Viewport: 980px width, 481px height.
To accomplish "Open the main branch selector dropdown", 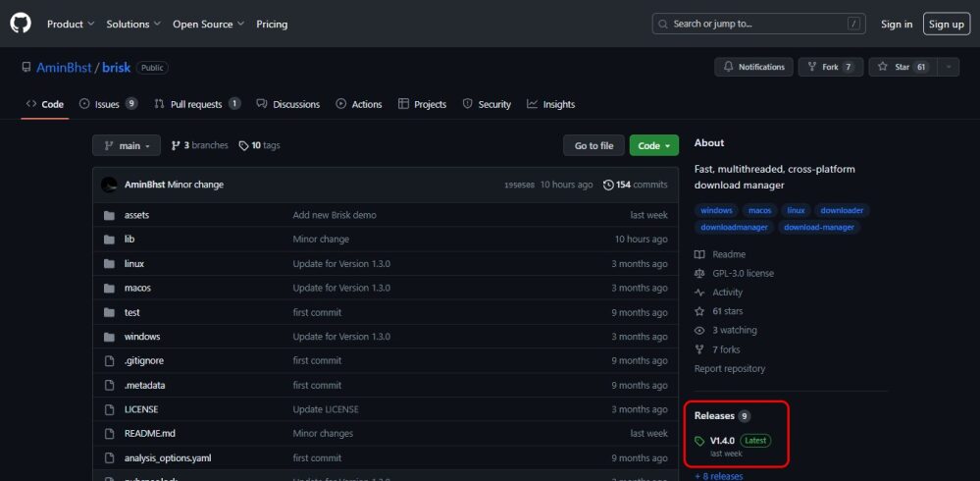I will [127, 145].
